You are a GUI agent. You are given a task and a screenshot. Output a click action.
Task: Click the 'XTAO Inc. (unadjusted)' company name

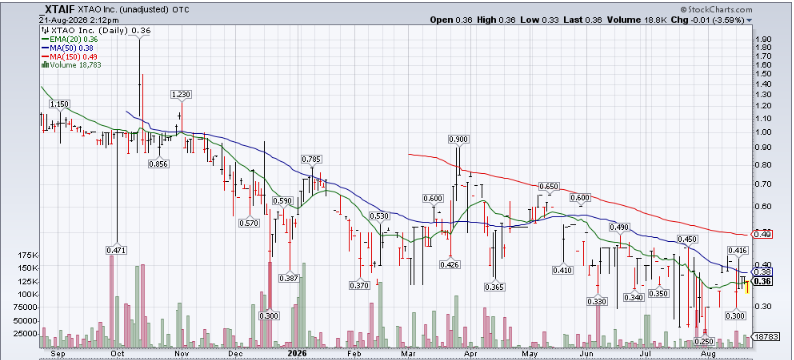click(x=122, y=10)
